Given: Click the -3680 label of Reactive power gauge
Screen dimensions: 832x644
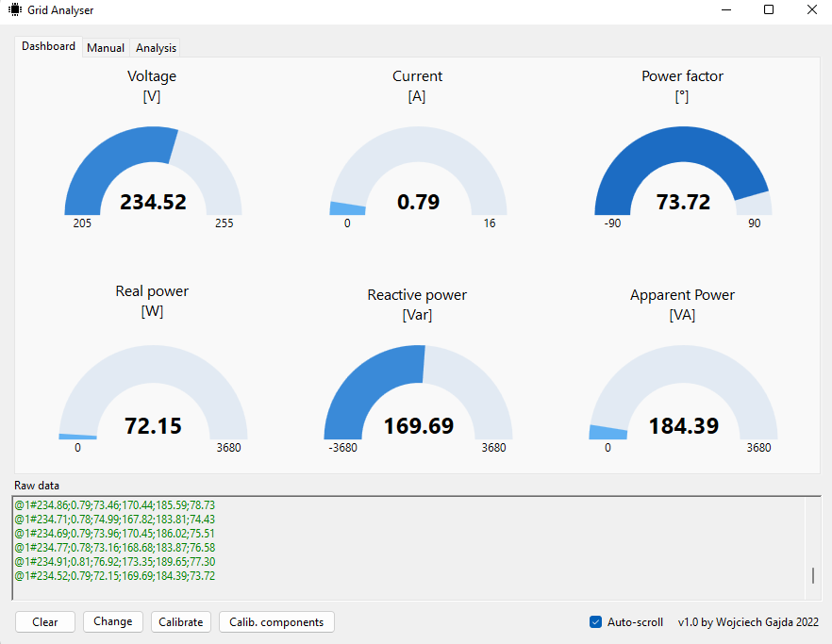Looking at the screenshot, I should coord(342,448).
